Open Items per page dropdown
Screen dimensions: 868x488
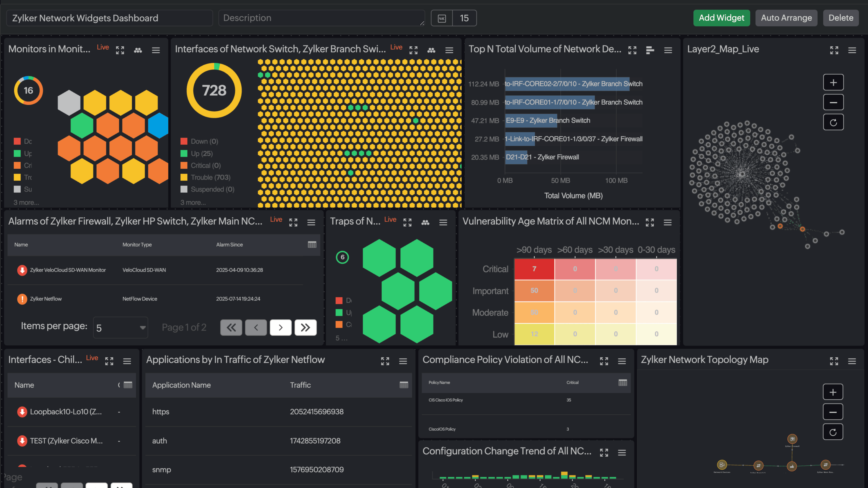tap(120, 327)
